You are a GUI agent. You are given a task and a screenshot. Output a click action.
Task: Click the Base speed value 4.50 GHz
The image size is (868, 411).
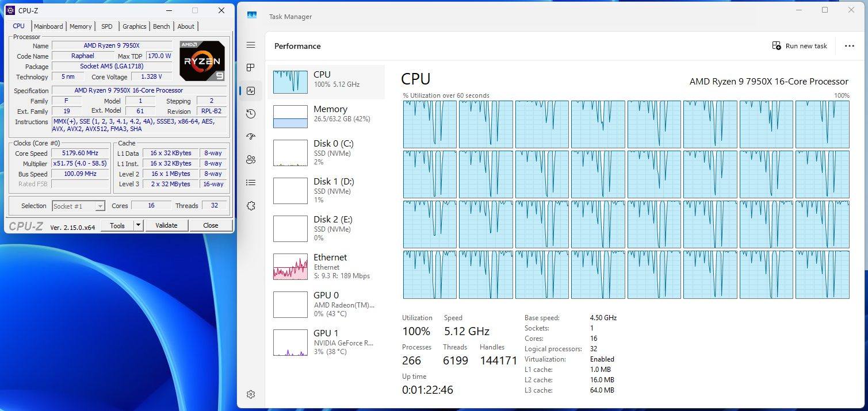(x=603, y=318)
